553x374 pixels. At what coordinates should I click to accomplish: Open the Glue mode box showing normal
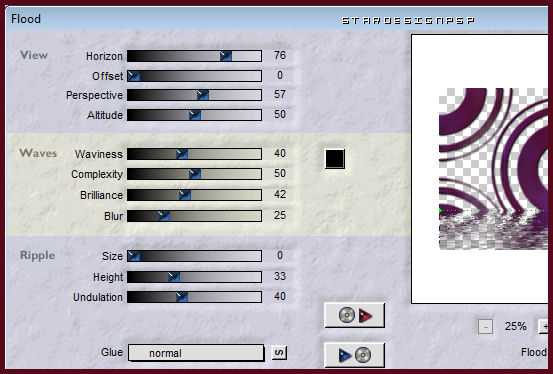(196, 353)
